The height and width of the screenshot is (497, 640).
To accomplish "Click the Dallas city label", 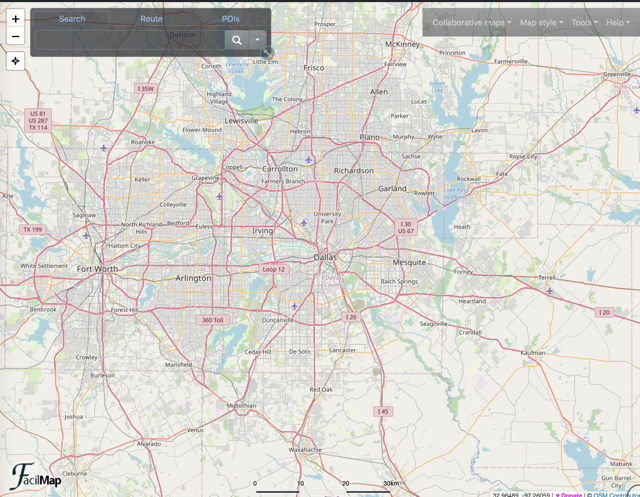I will (325, 257).
